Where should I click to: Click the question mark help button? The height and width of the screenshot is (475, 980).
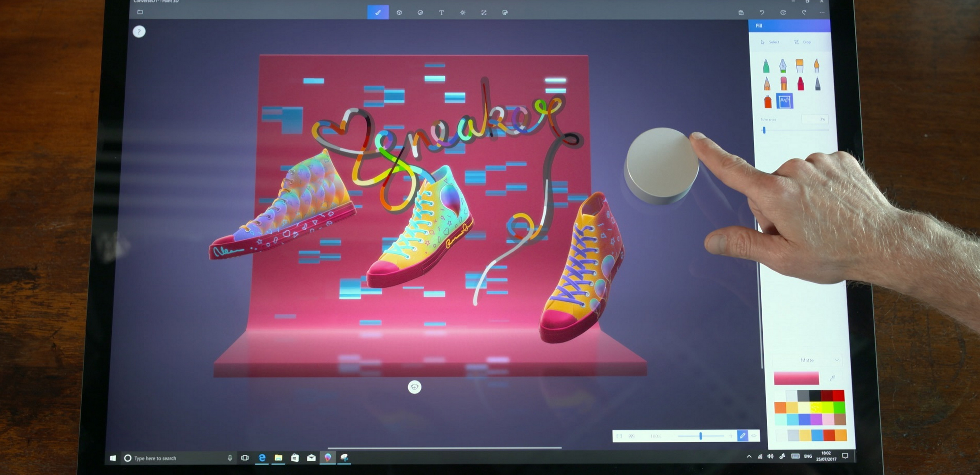(139, 32)
